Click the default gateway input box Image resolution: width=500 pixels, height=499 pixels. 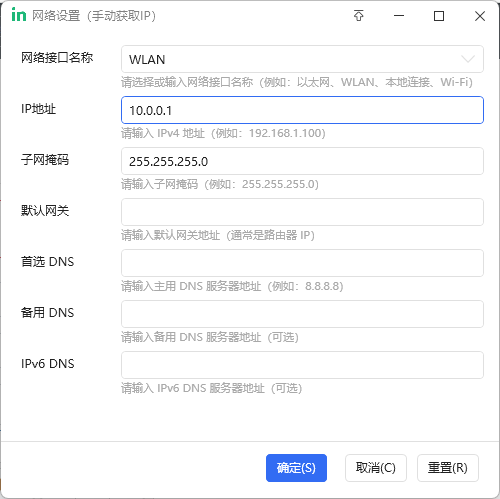click(302, 212)
